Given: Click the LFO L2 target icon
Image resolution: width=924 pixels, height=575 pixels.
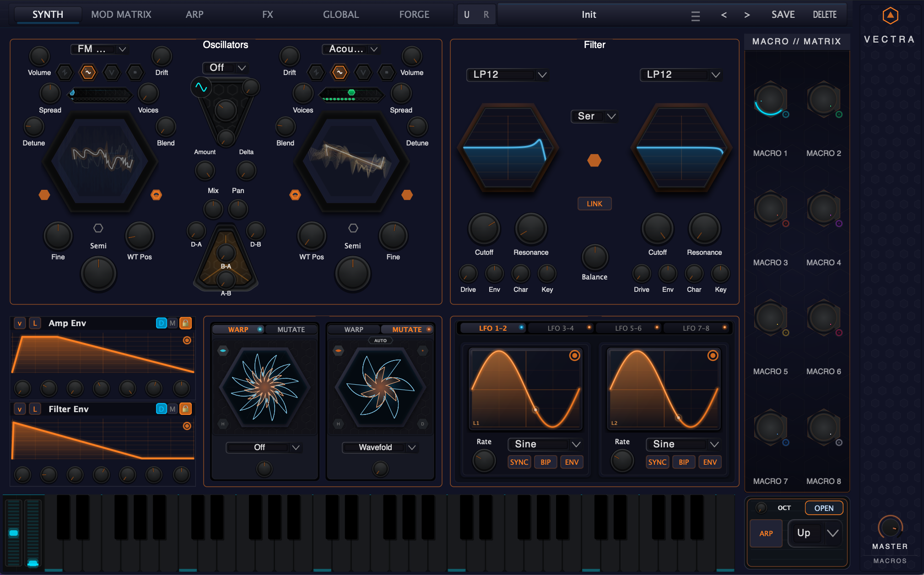Looking at the screenshot, I should 713,355.
